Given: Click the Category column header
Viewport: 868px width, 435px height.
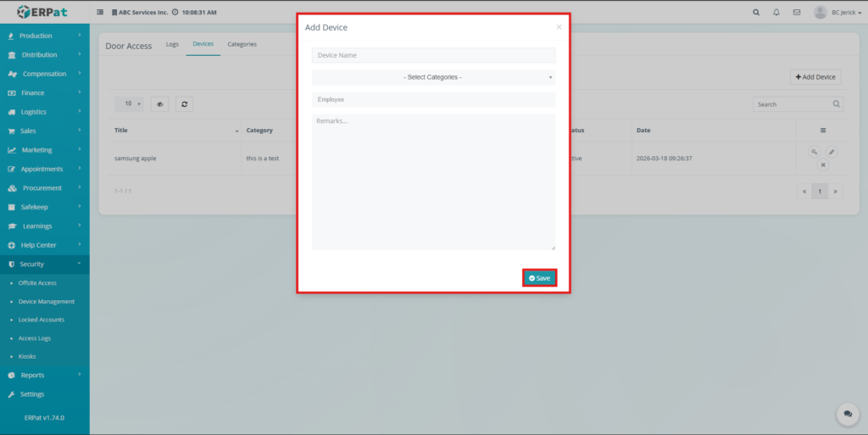Looking at the screenshot, I should coord(259,131).
